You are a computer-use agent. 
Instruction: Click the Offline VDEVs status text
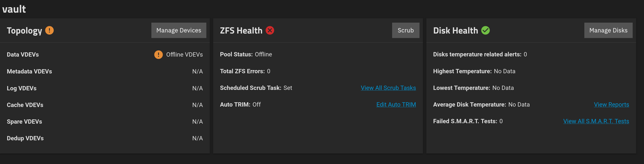[x=184, y=55]
